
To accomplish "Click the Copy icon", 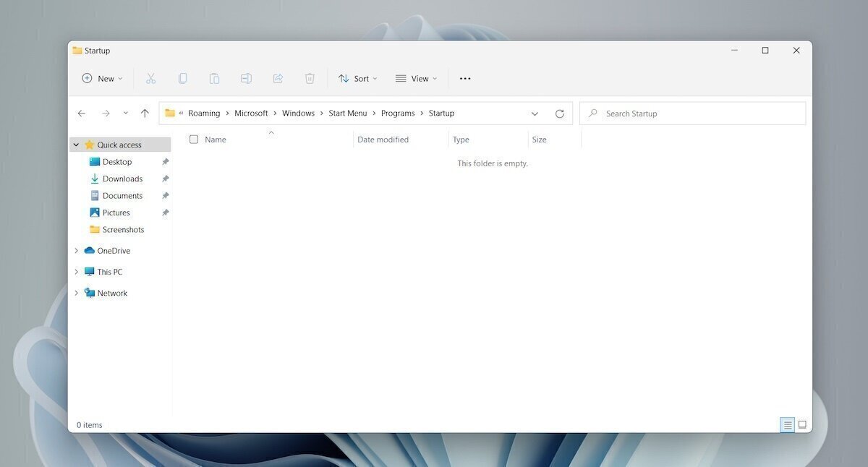I will pos(182,78).
